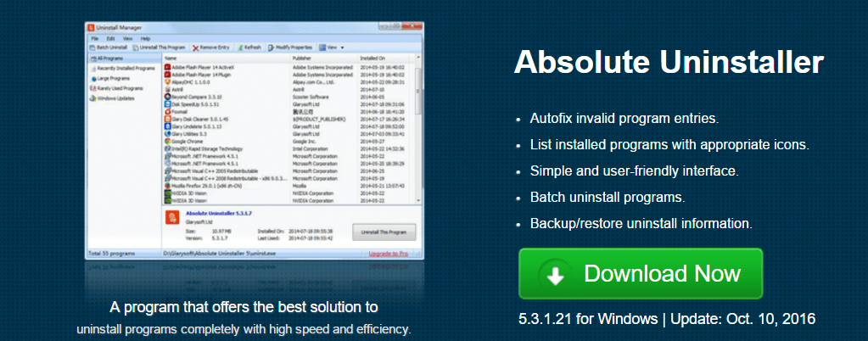This screenshot has width=868, height=341.
Task: Click the Autofix invalid program entries text
Action: click(624, 119)
